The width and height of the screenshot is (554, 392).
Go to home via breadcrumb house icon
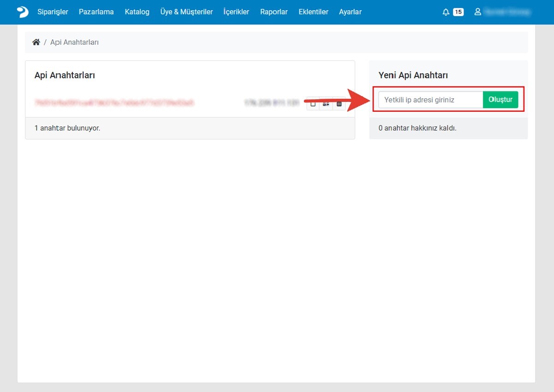point(36,42)
